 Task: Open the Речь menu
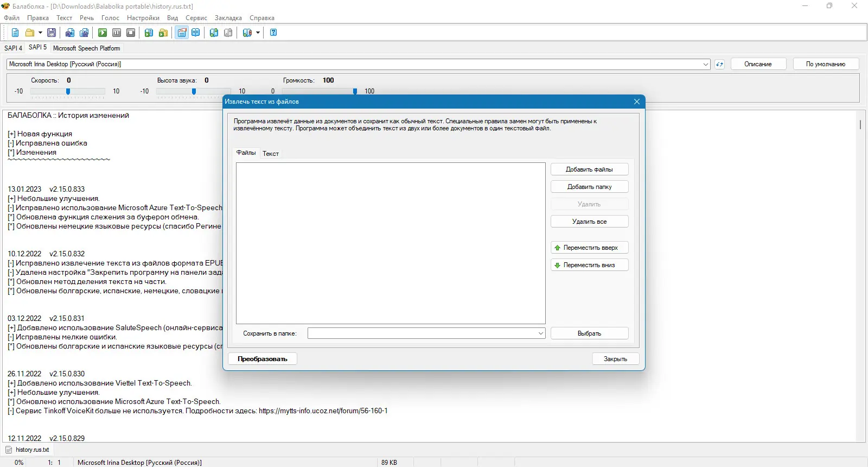point(87,18)
